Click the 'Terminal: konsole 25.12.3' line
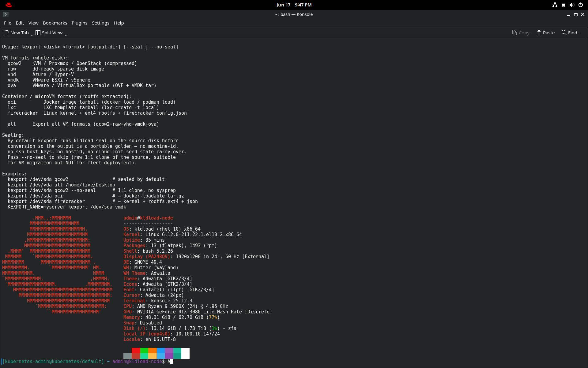 point(158,301)
